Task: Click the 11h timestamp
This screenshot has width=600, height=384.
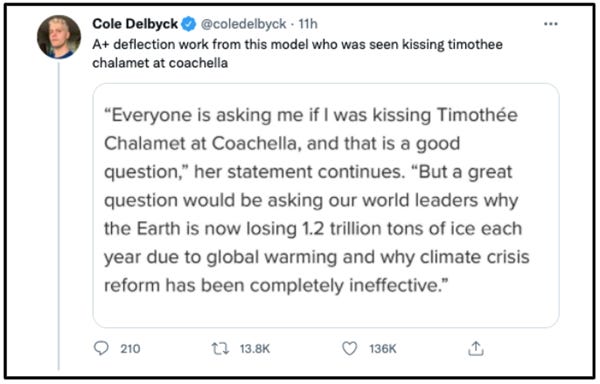Action: [x=308, y=24]
